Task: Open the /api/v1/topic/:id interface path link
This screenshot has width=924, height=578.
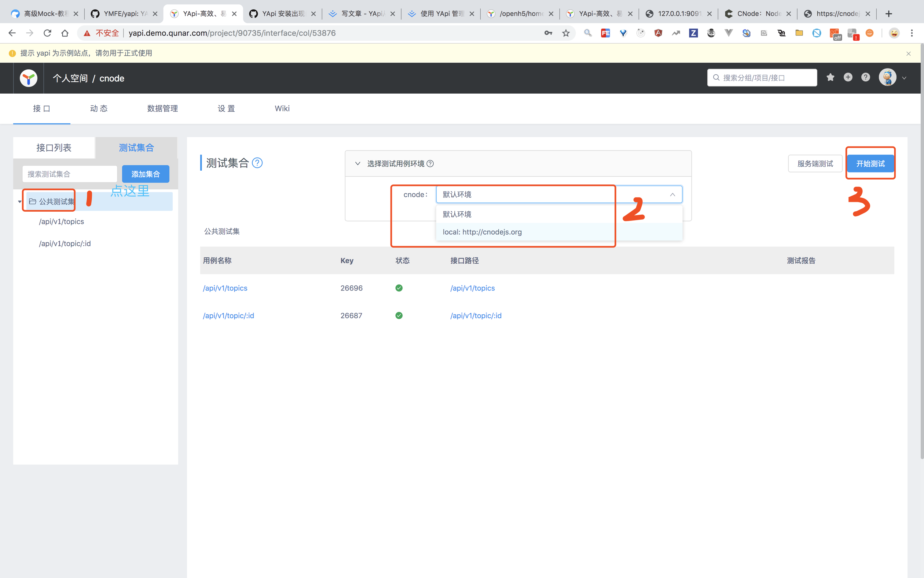Action: [476, 315]
